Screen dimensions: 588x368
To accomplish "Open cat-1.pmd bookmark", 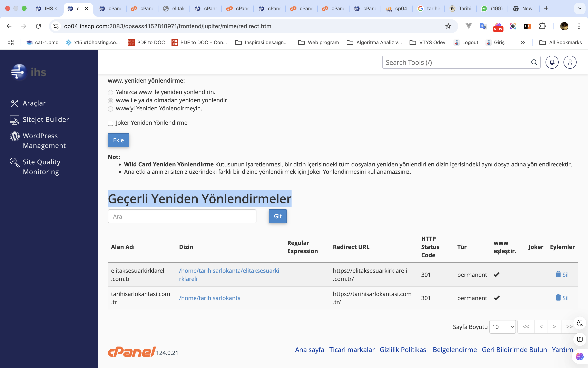I will tap(42, 42).
